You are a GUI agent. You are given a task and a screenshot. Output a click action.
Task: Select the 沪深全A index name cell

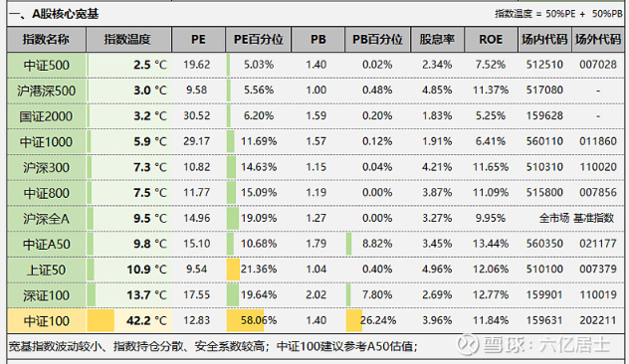coord(47,219)
